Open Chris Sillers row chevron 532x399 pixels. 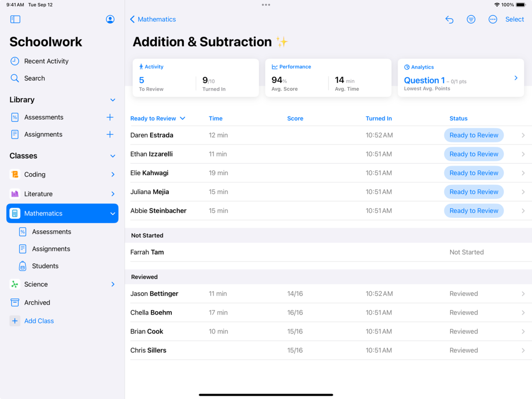tap(523, 350)
